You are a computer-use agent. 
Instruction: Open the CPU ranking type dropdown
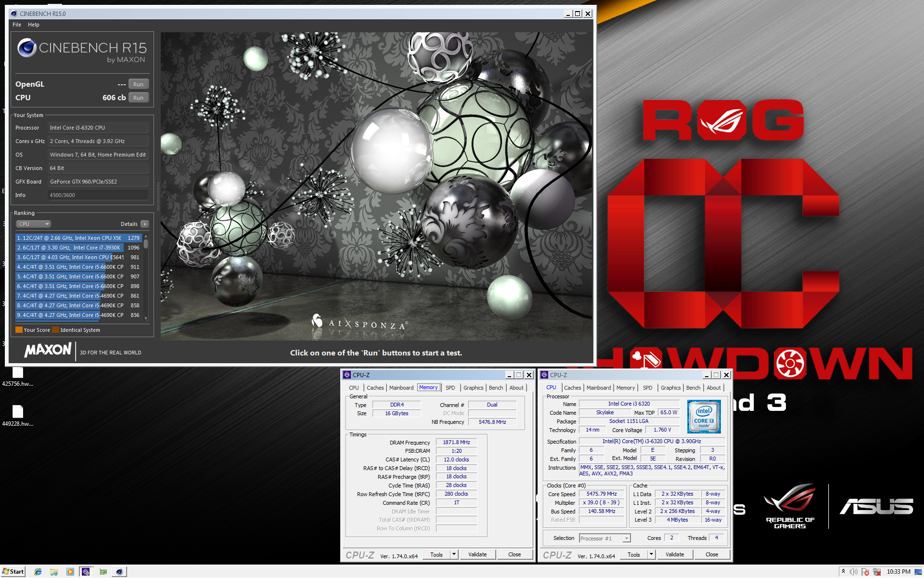(x=34, y=224)
